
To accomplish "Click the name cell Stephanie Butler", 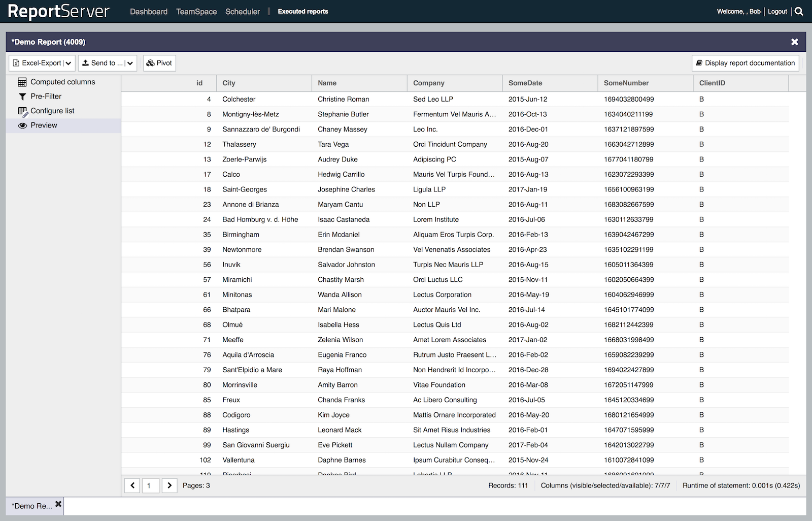I will 343,114.
